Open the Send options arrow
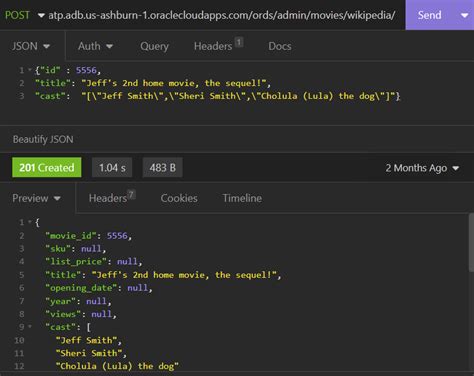The height and width of the screenshot is (376, 474). 464,15
